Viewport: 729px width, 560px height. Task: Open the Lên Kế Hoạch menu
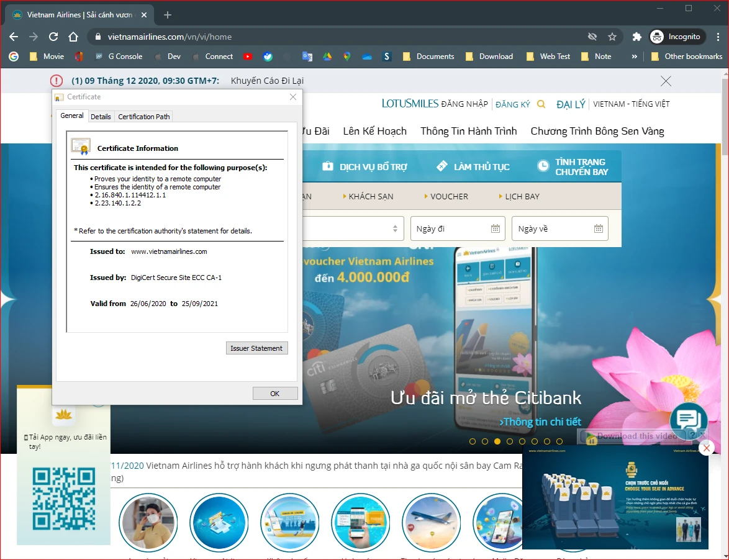[x=374, y=132]
